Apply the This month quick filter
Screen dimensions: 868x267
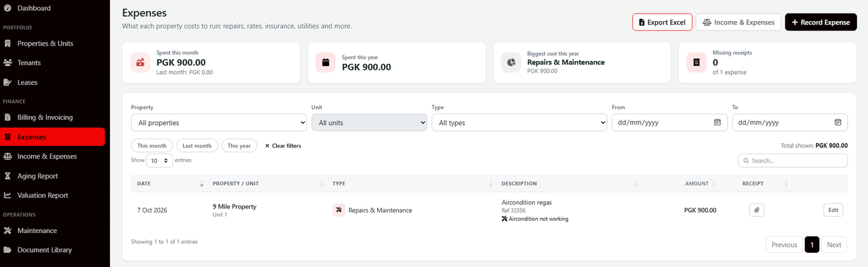152,145
